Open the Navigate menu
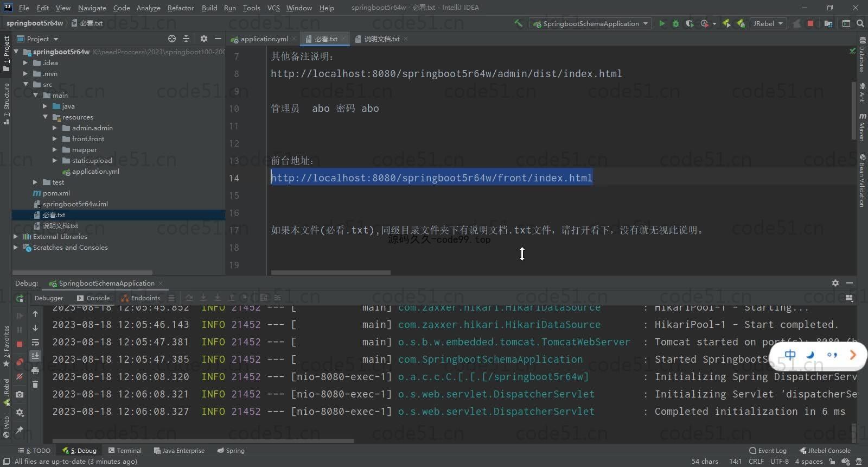The height and width of the screenshot is (467, 868). pos(92,8)
